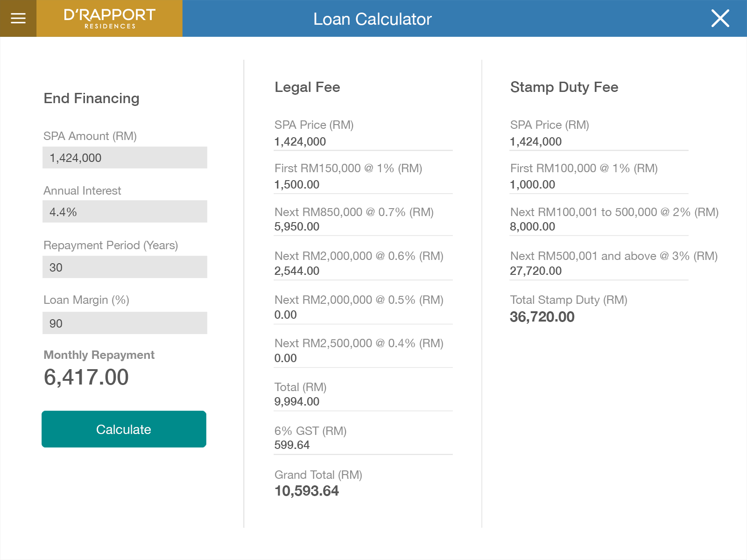Click the 27,720.00 stamp duty value

click(x=536, y=271)
